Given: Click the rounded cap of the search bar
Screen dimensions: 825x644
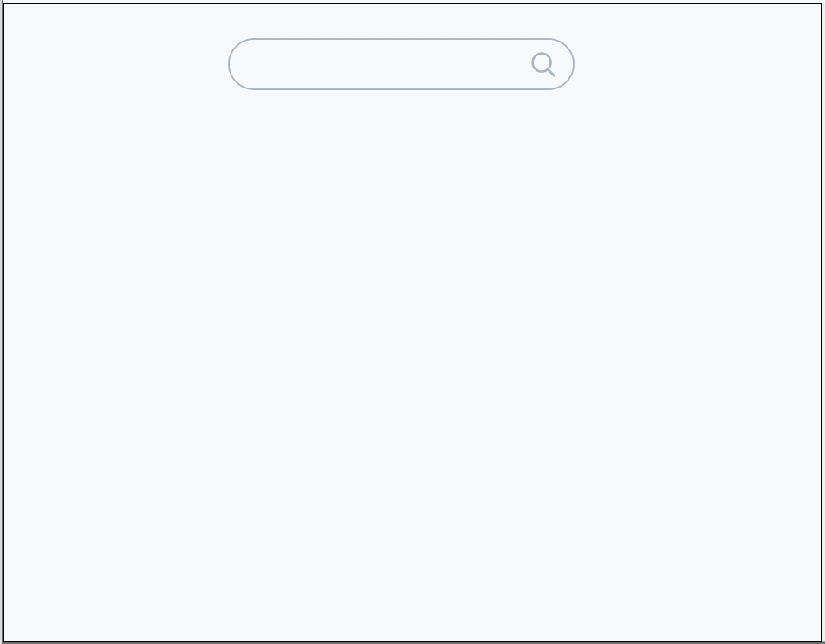Looking at the screenshot, I should (x=240, y=64).
